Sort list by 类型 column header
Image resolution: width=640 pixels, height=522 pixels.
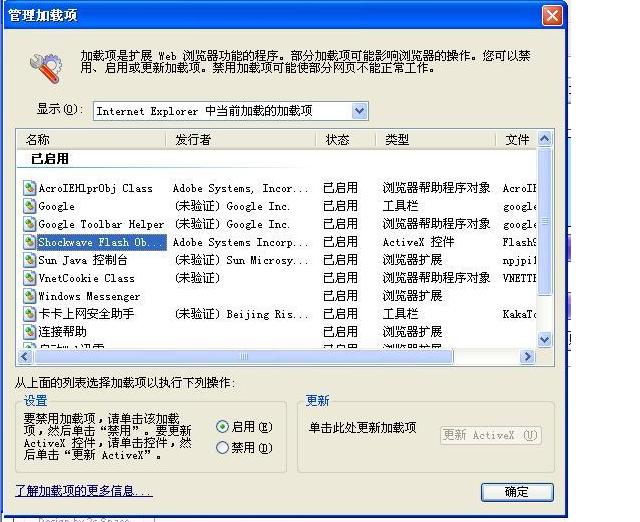[435, 140]
